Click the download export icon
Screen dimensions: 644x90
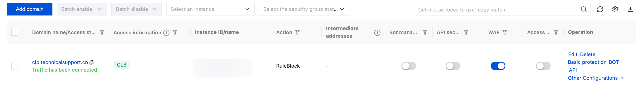pos(631,9)
